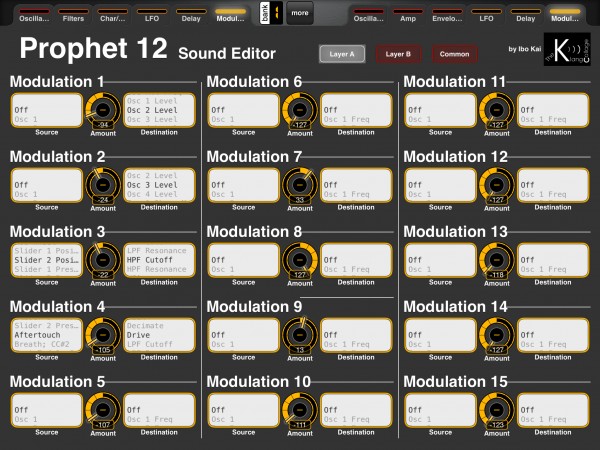Open the more pages button

coord(300,13)
